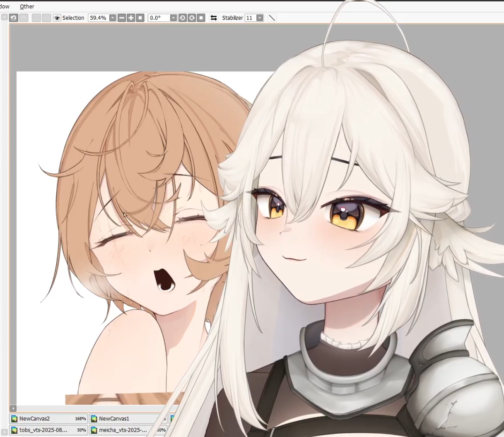The image size is (504, 437).
Task: Click the scroll-up arrow at toolbar left edge
Action: [4, 17]
